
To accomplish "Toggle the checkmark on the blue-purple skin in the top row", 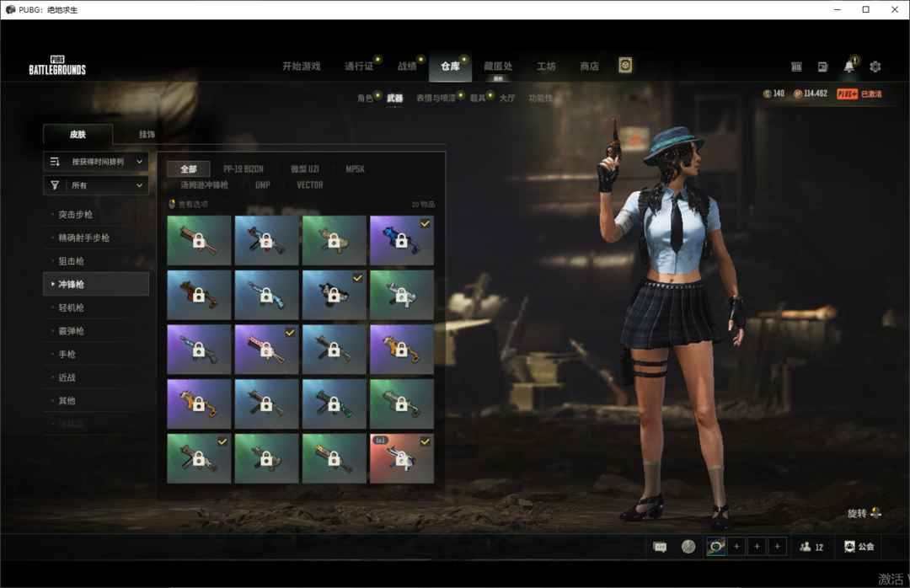I will (426, 223).
